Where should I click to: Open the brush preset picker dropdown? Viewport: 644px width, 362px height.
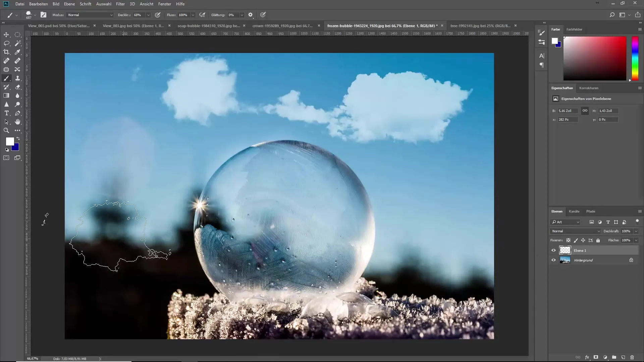(35, 15)
